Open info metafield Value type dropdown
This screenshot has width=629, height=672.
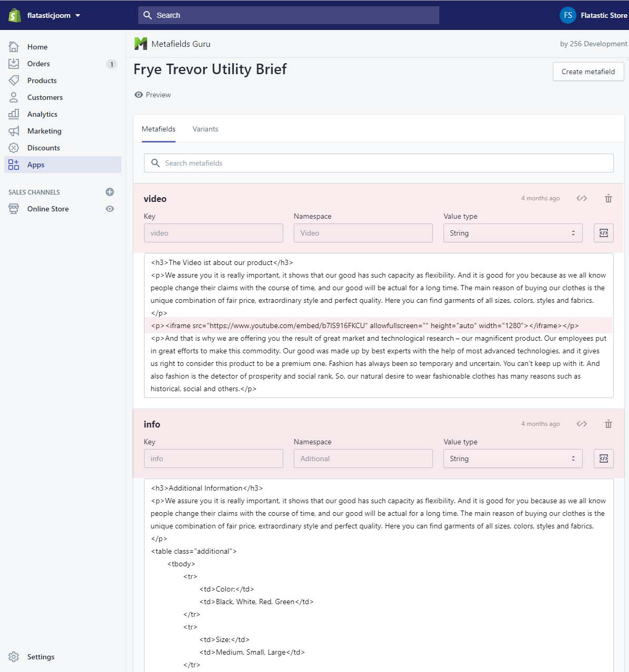512,459
